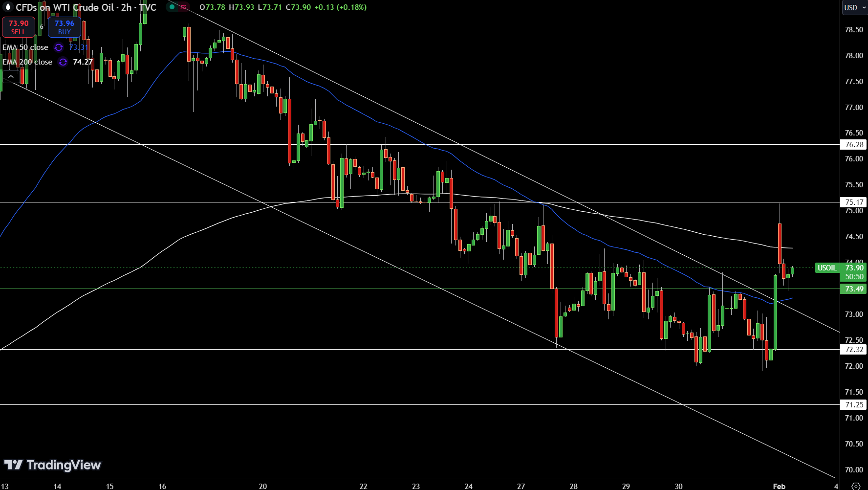The image size is (868, 490).
Task: Click the EMA 50 value 73.31
Action: pos(78,47)
